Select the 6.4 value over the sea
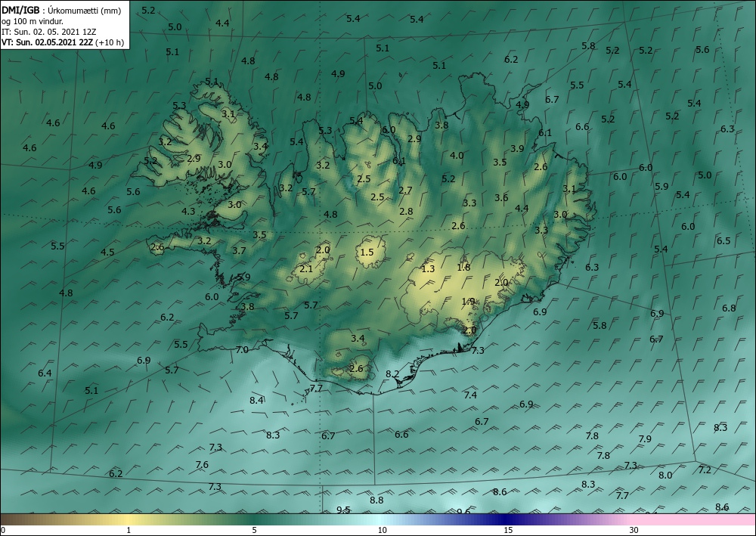The image size is (756, 536). click(45, 373)
